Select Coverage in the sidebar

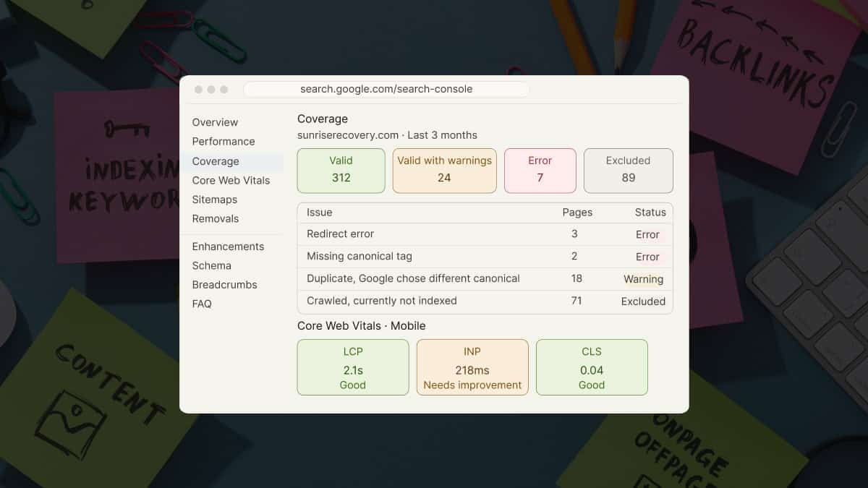216,161
